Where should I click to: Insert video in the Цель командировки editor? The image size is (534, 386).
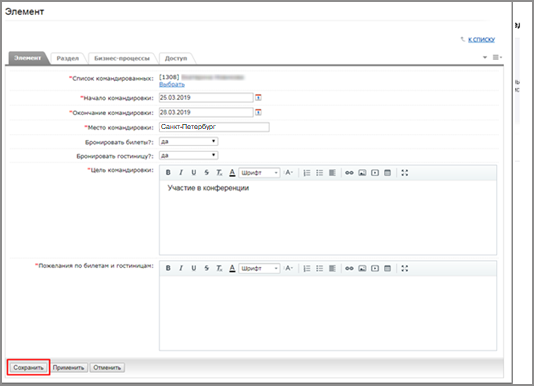click(375, 173)
